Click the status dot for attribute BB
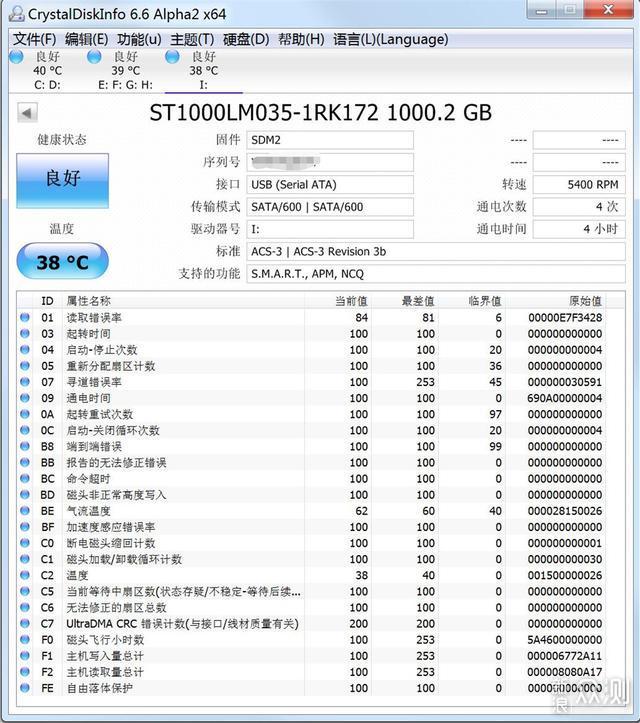Image resolution: width=640 pixels, height=723 pixels. [x=25, y=462]
